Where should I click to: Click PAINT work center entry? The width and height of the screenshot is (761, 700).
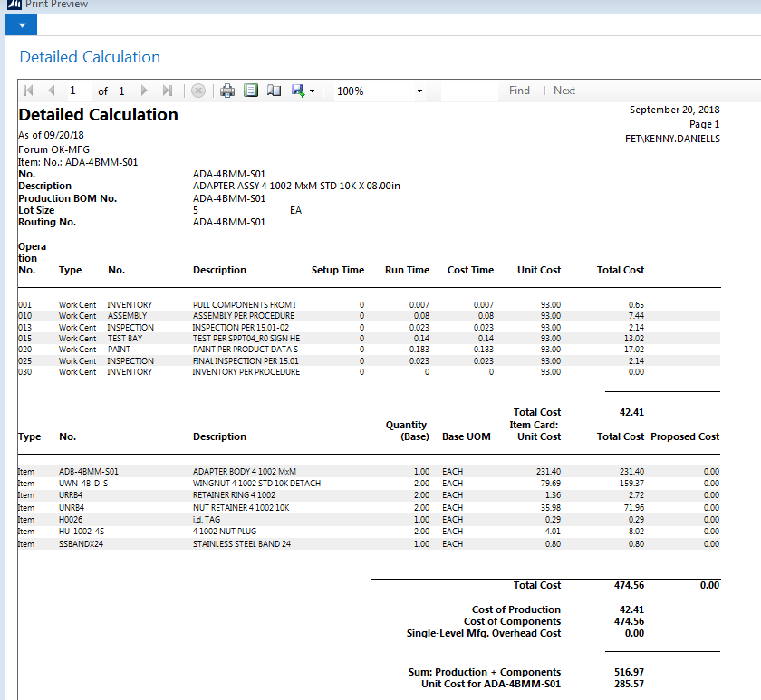coord(119,350)
